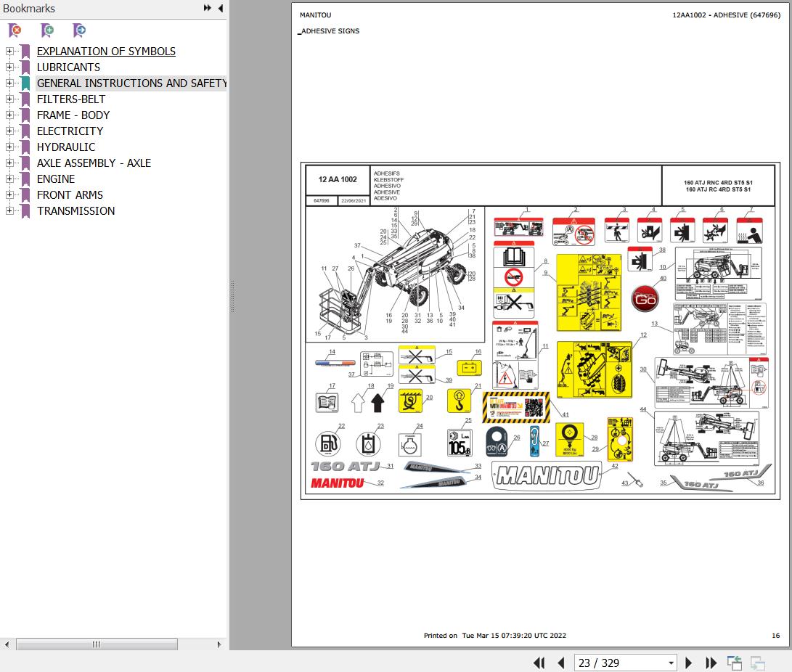
Task: Click the bookmarks scrollbar right arrow
Action: (219, 644)
